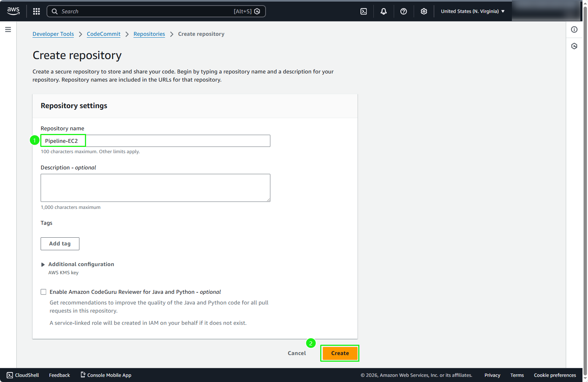Open the Terms link

(517, 375)
